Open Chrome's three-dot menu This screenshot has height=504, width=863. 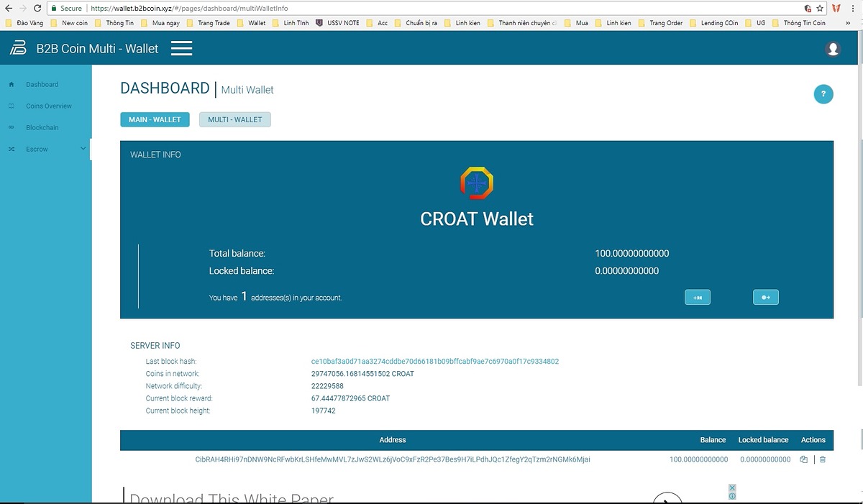[x=854, y=8]
